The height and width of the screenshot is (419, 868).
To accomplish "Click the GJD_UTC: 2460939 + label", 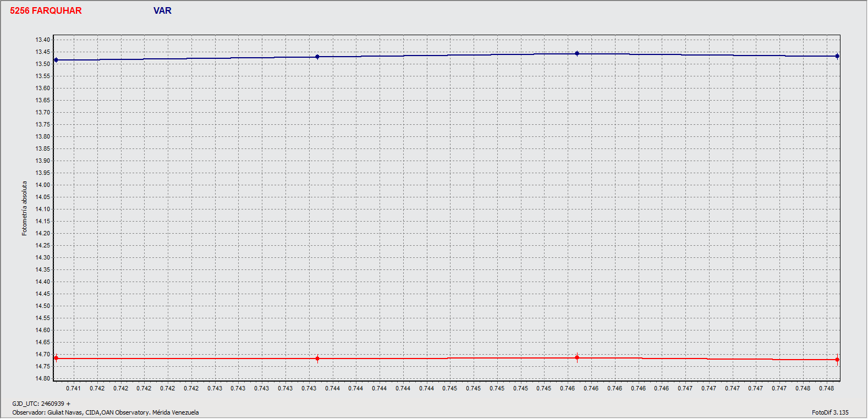I will pos(41,404).
